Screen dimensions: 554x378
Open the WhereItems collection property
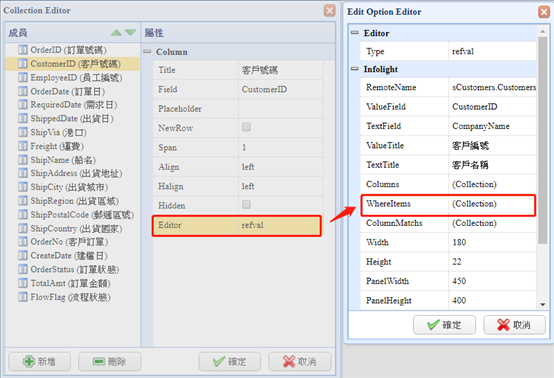pos(448,204)
